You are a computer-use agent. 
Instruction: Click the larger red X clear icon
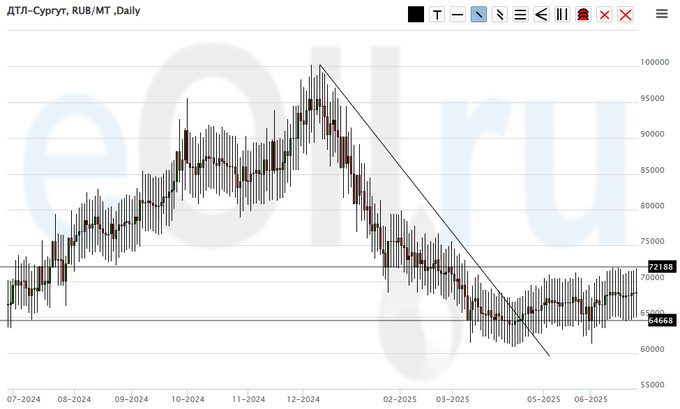coord(625,14)
